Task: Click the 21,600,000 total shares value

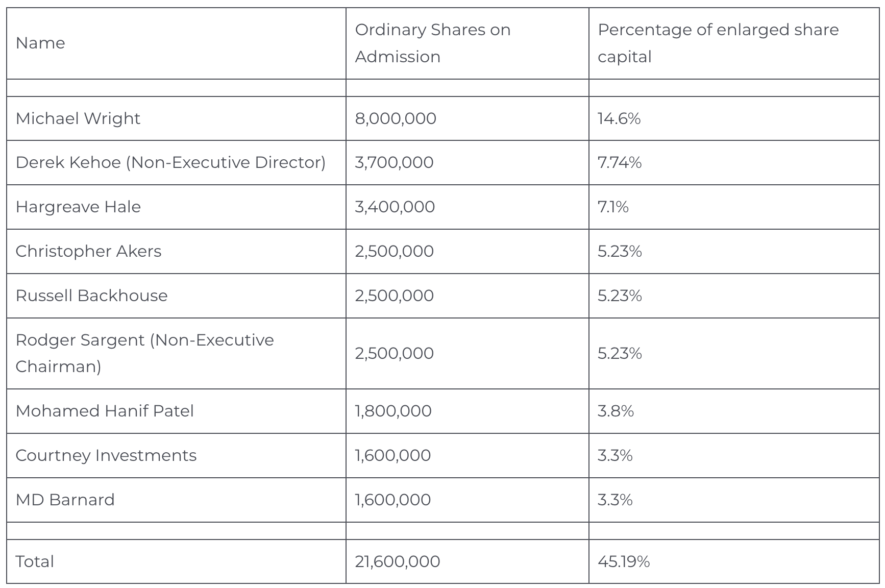Action: click(397, 561)
